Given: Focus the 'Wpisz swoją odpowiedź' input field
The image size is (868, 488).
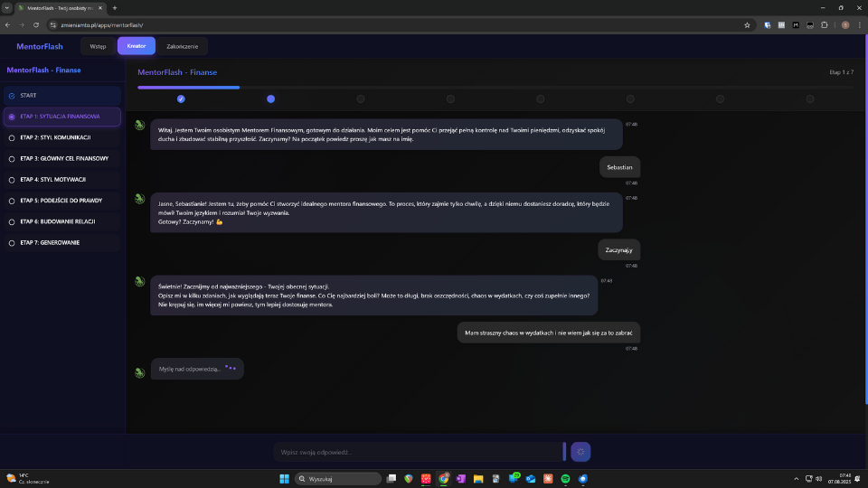Looking at the screenshot, I should point(416,452).
